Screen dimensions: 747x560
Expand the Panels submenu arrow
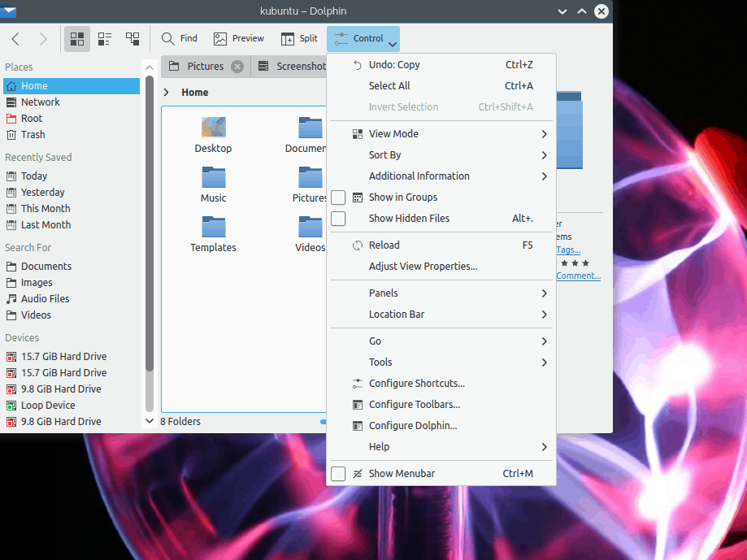(x=544, y=293)
